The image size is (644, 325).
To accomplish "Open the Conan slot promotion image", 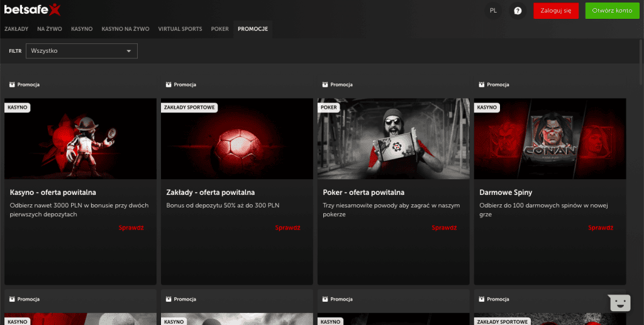I will pos(550,139).
